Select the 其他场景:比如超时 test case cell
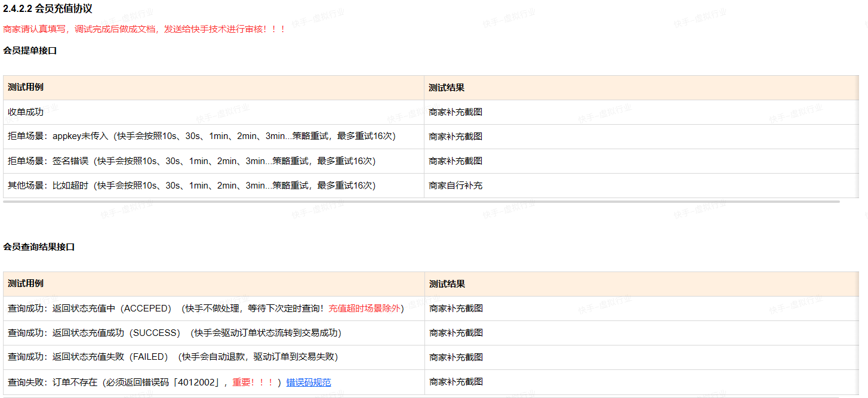This screenshot has height=398, width=868. pyautogui.click(x=214, y=186)
